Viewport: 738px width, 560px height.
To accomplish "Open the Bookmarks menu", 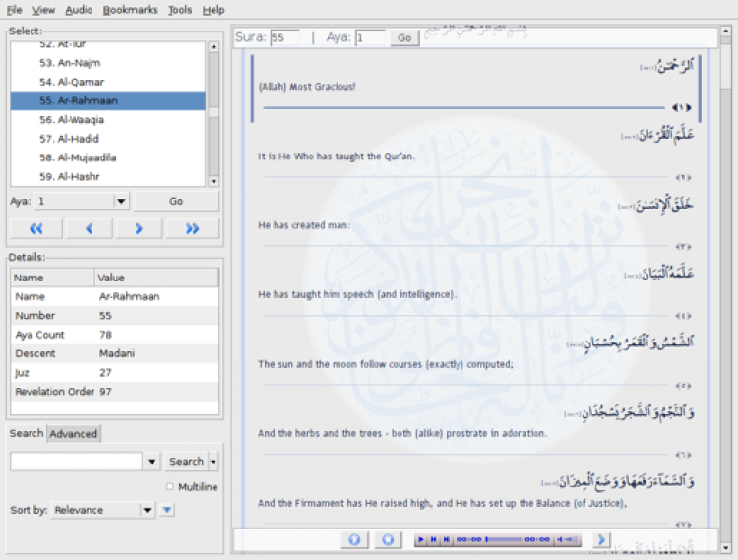I will pos(129,10).
